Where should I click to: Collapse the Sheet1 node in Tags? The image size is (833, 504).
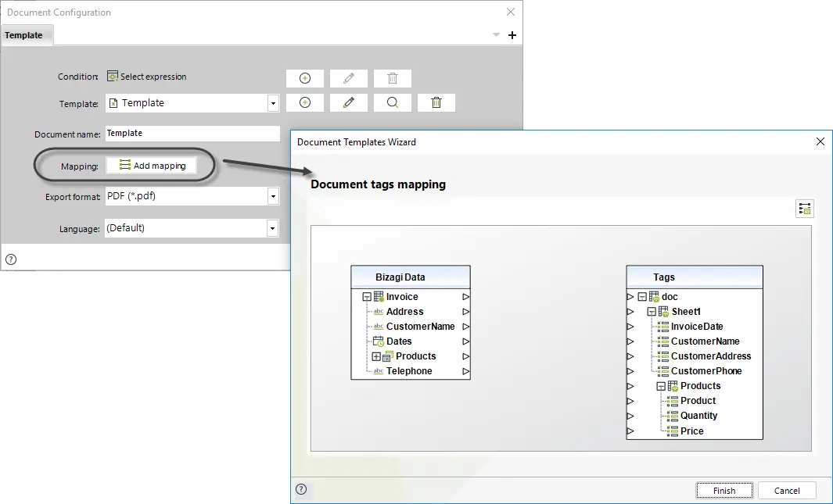pyautogui.click(x=652, y=312)
